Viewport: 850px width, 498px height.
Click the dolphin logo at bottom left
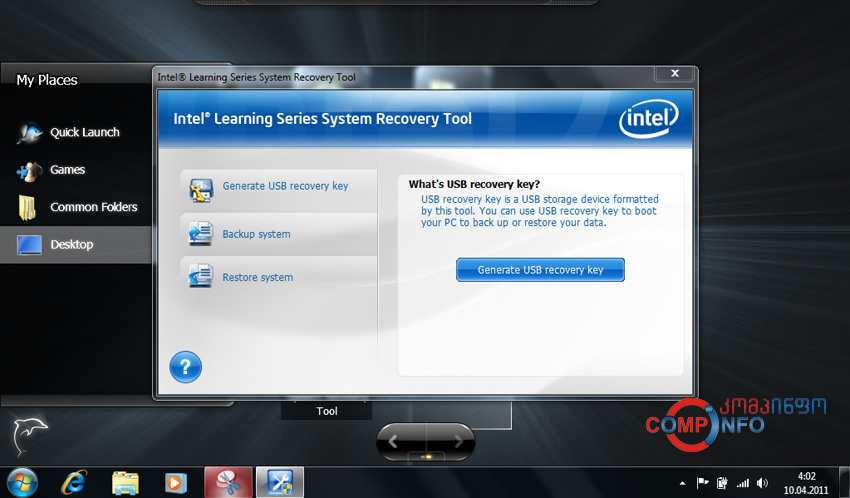tap(29, 436)
